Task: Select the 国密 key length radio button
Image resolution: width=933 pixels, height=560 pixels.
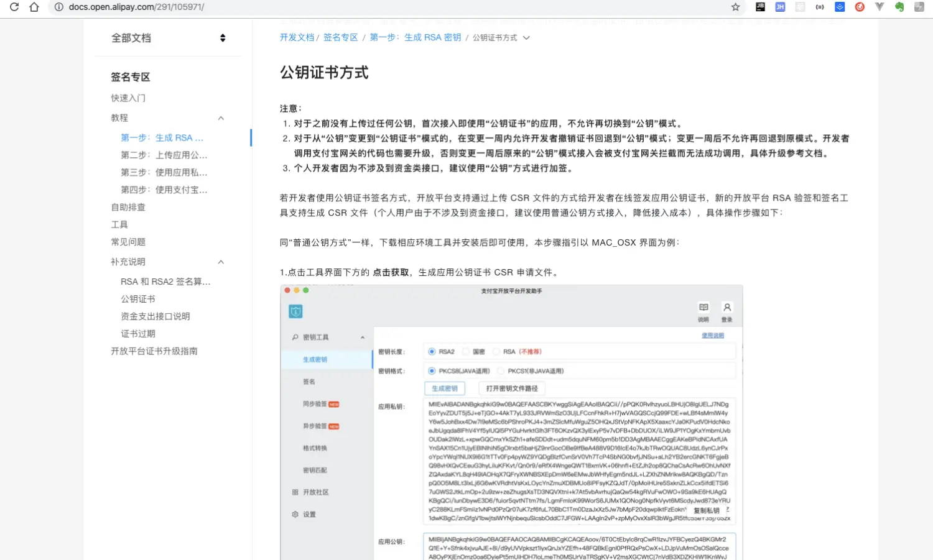Action: (465, 352)
